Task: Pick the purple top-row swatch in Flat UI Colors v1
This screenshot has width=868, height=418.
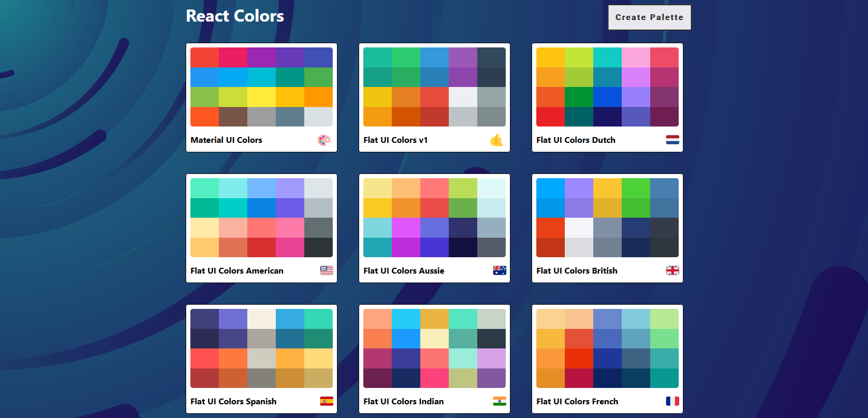Action: point(463,57)
